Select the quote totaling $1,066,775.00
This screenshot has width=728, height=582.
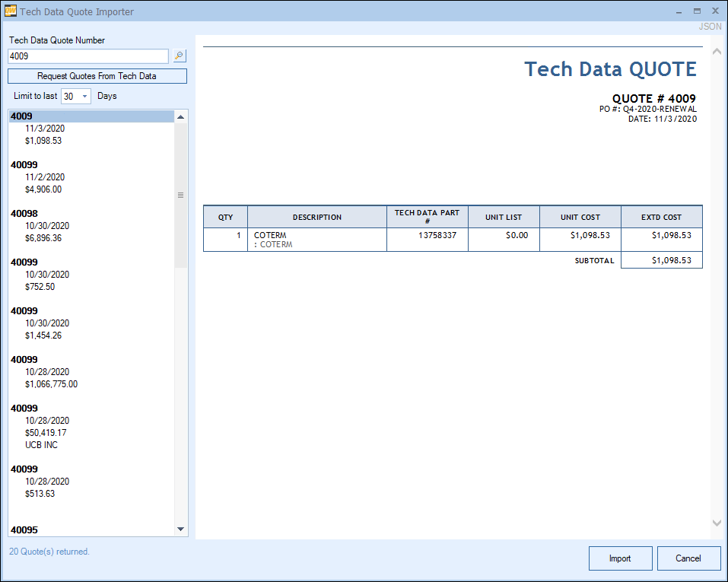coord(51,384)
